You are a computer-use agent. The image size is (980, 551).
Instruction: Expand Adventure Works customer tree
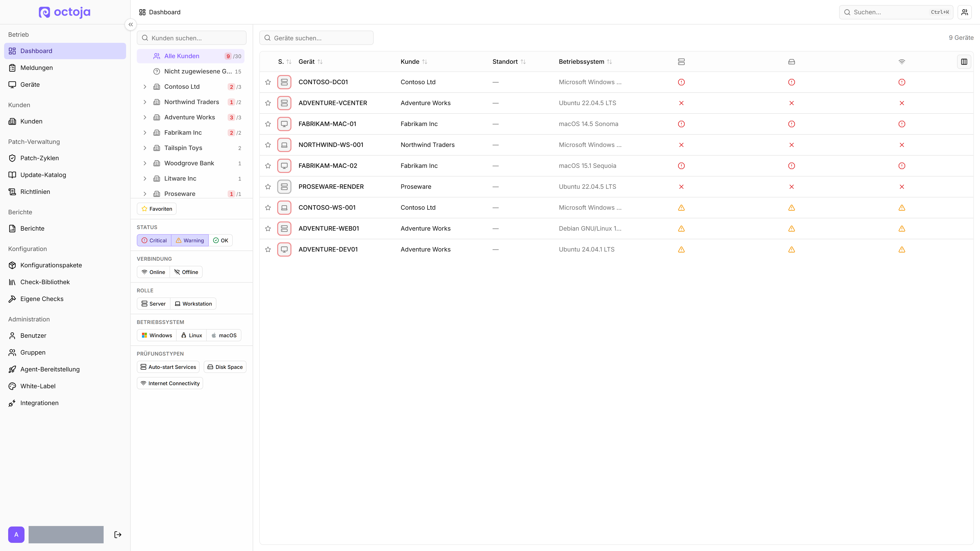pyautogui.click(x=144, y=118)
